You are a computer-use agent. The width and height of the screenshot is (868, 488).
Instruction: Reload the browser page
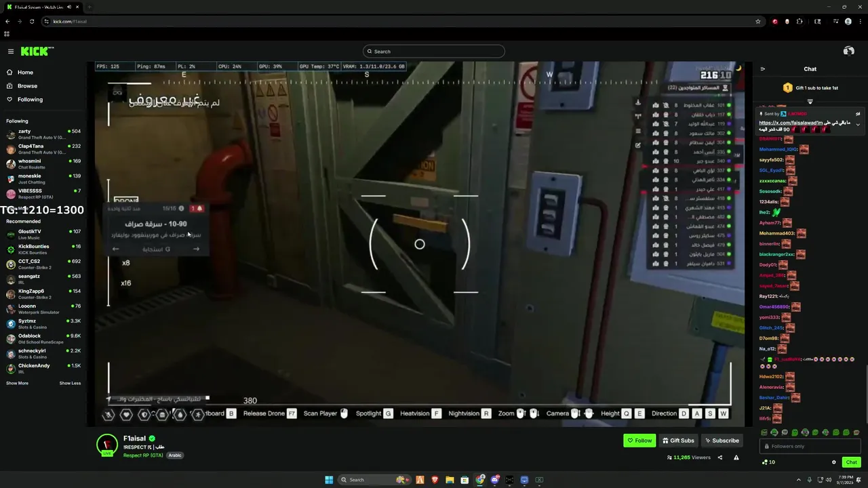(x=31, y=21)
